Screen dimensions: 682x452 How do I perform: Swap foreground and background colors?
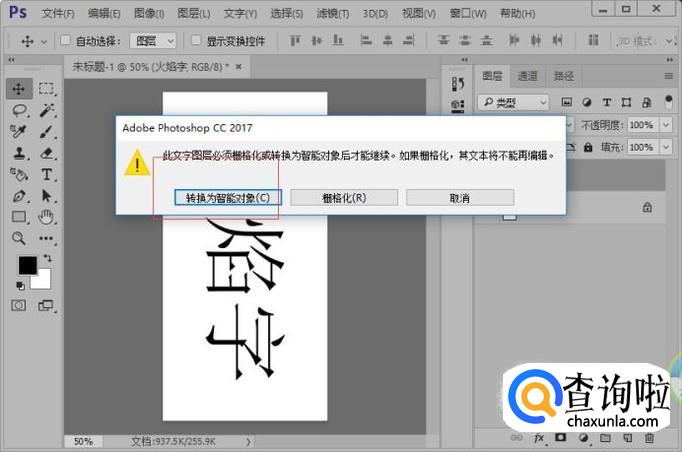coord(47,258)
